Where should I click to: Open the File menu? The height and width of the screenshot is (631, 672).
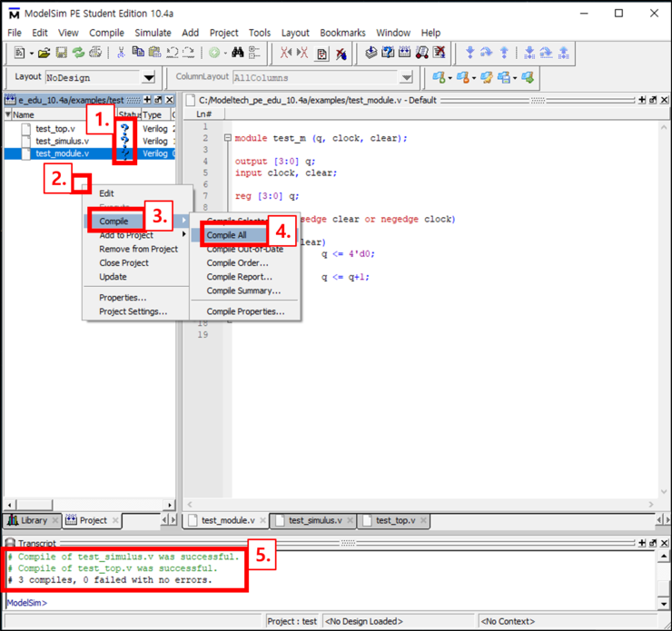(15, 33)
